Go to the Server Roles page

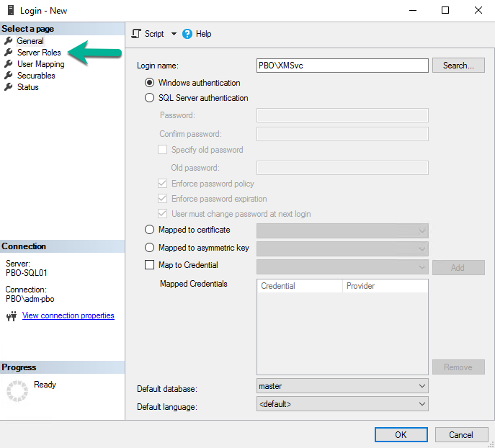tap(39, 53)
